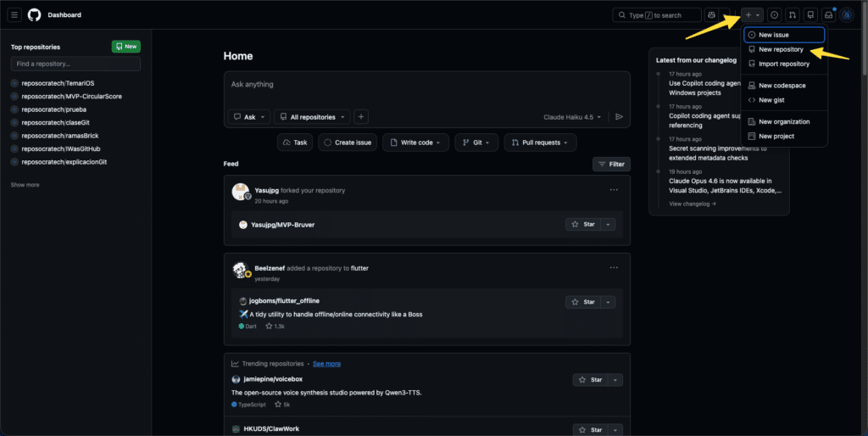Open the hamburger navigation menu
This screenshot has height=436, width=868.
(14, 15)
